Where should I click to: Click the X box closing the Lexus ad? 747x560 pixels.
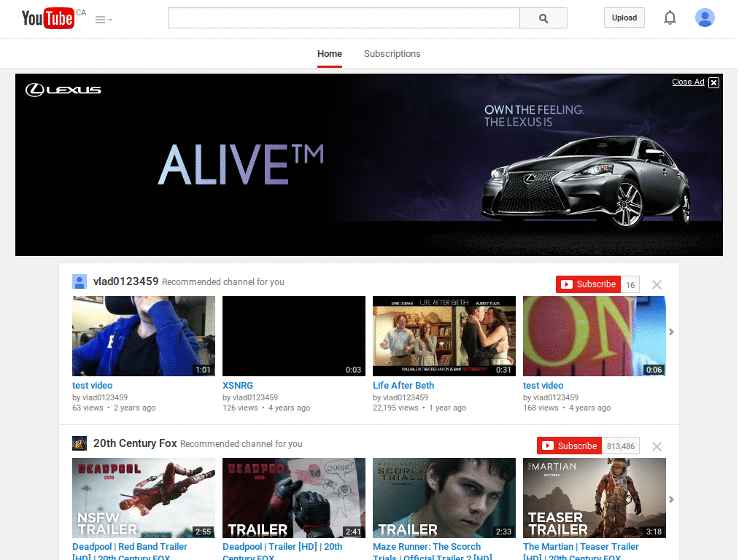click(x=713, y=82)
